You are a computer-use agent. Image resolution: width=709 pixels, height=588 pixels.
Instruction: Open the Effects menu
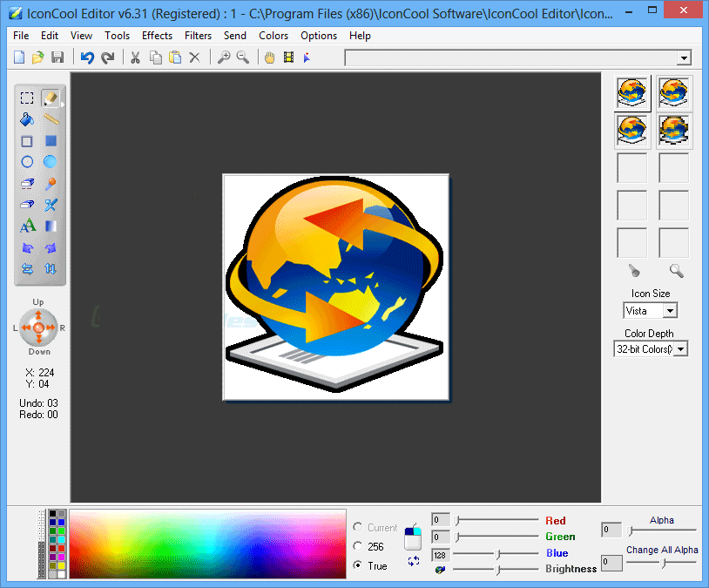[157, 36]
